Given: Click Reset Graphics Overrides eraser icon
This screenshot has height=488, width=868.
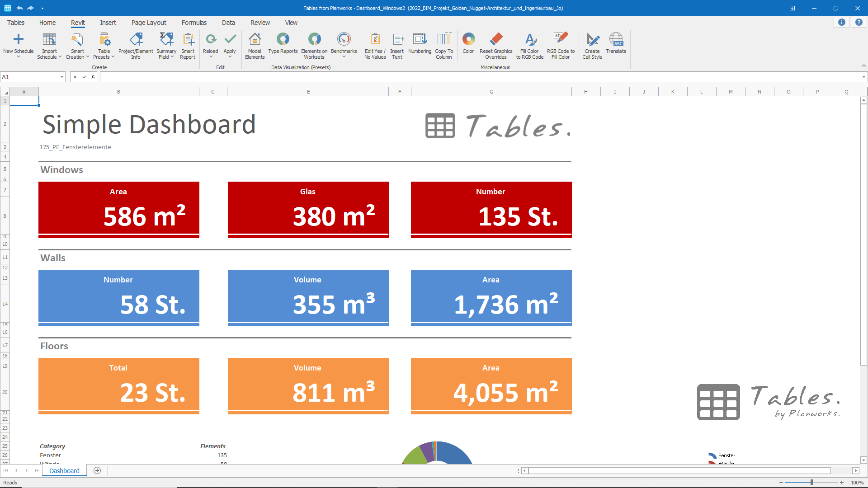Looking at the screenshot, I should (496, 39).
